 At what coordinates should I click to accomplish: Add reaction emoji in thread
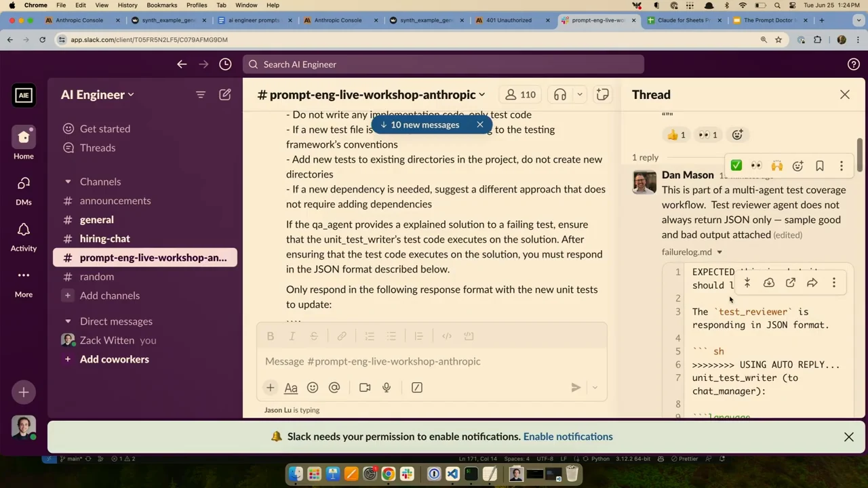(737, 135)
